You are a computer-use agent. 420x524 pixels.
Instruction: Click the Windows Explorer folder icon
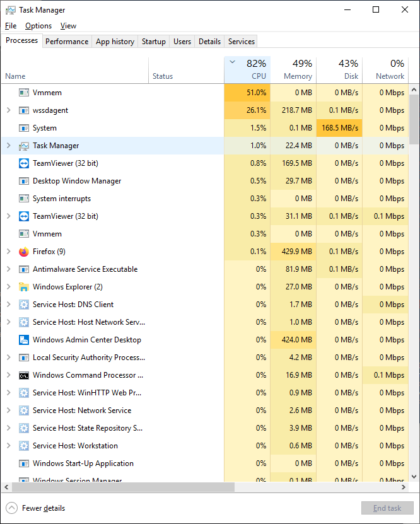coord(23,286)
